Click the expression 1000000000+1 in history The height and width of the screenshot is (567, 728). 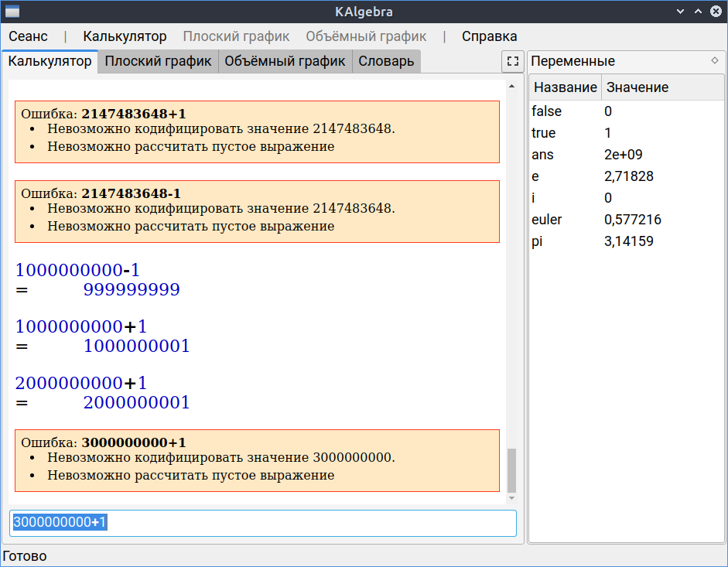click(80, 327)
